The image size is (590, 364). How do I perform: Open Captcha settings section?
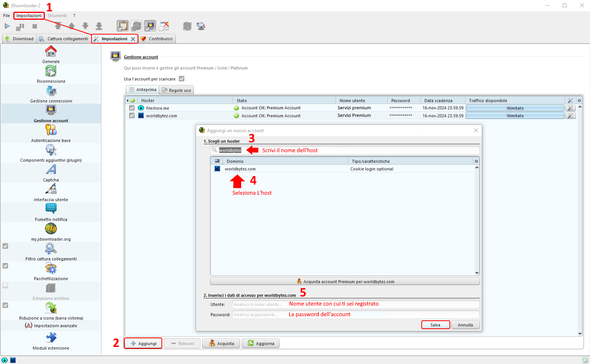(51, 173)
